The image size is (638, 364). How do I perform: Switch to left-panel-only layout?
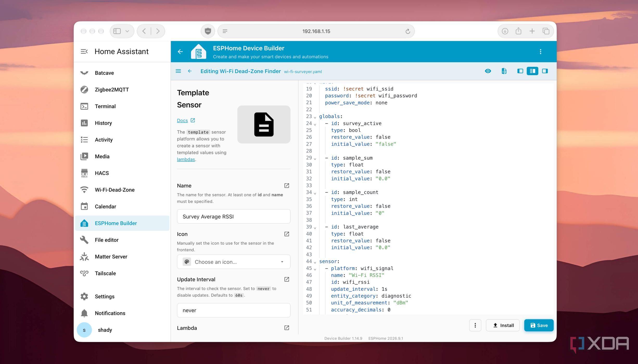pyautogui.click(x=520, y=71)
